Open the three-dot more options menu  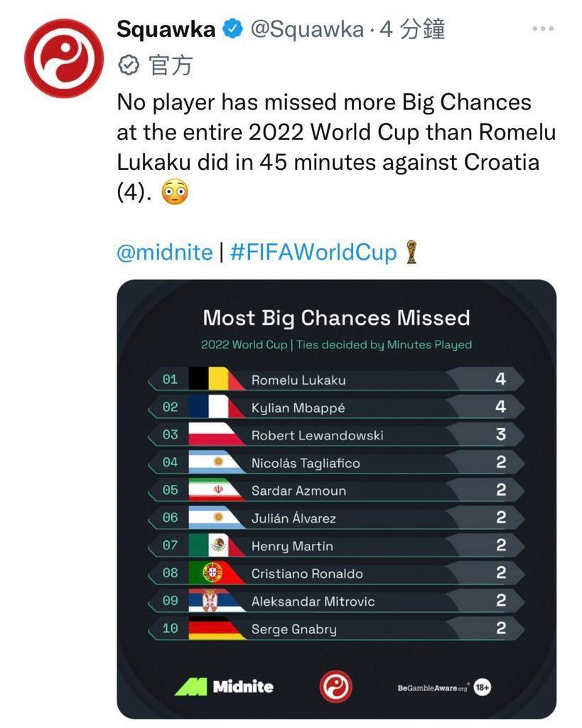pos(542,29)
